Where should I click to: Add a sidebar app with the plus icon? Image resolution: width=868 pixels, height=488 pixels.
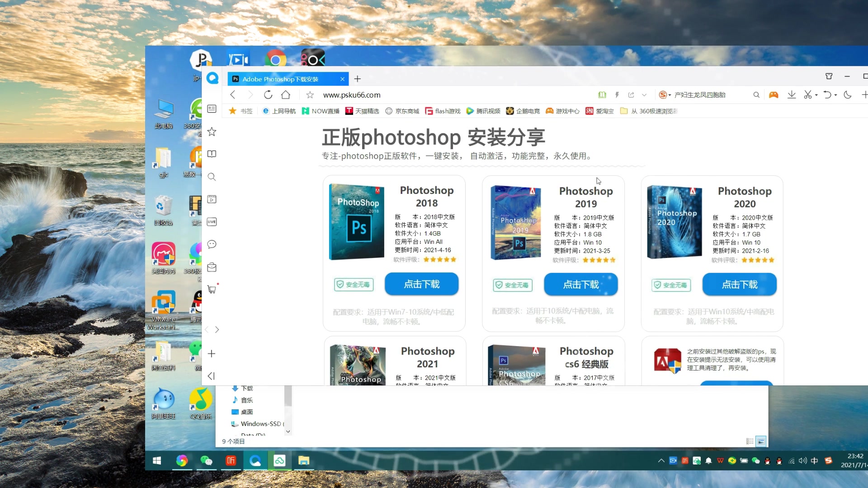tap(212, 354)
